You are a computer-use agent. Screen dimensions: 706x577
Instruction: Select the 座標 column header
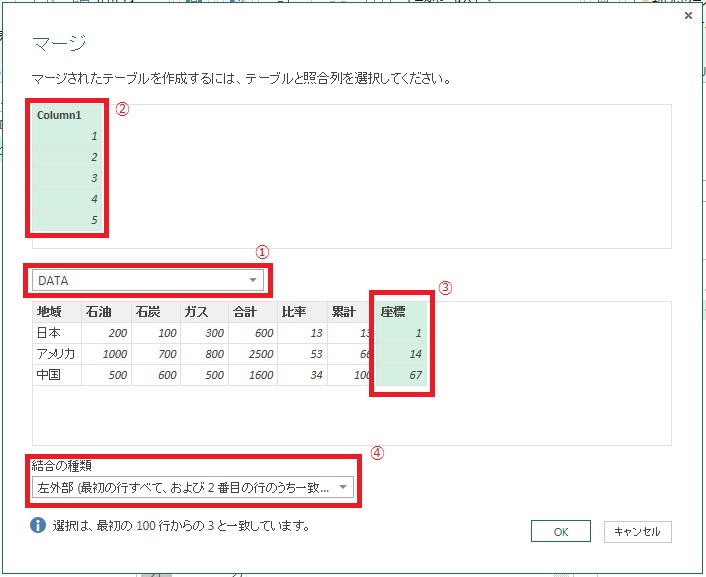pyautogui.click(x=402, y=312)
